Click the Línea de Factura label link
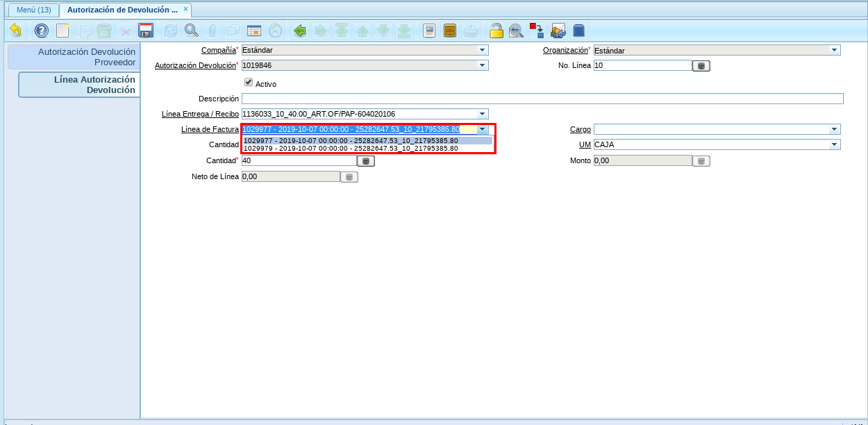Viewport: 868px width, 425px height. [210, 129]
